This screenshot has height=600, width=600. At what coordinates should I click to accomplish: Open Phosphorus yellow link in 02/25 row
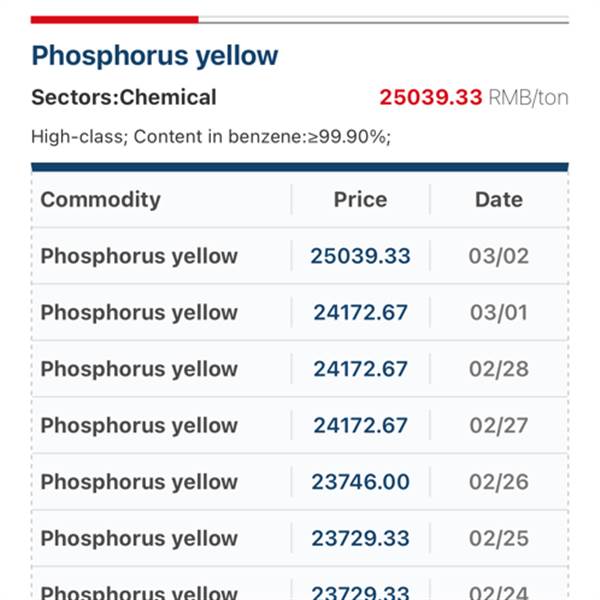[x=139, y=539]
